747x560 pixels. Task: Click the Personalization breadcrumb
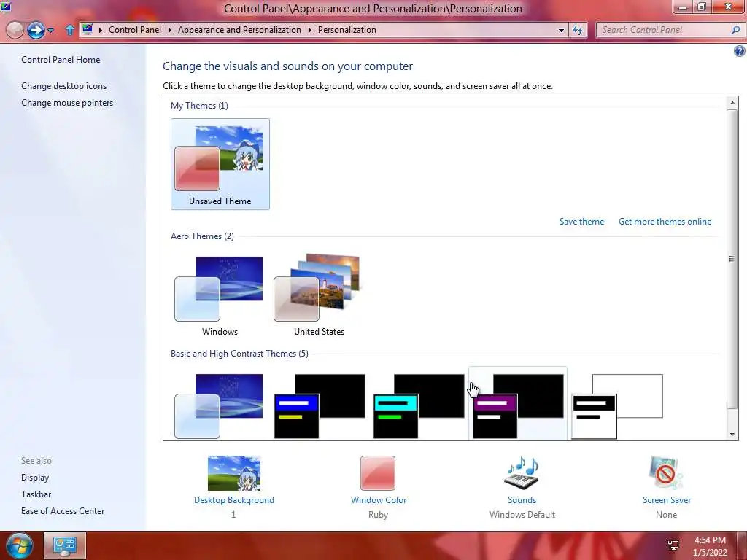pos(347,29)
